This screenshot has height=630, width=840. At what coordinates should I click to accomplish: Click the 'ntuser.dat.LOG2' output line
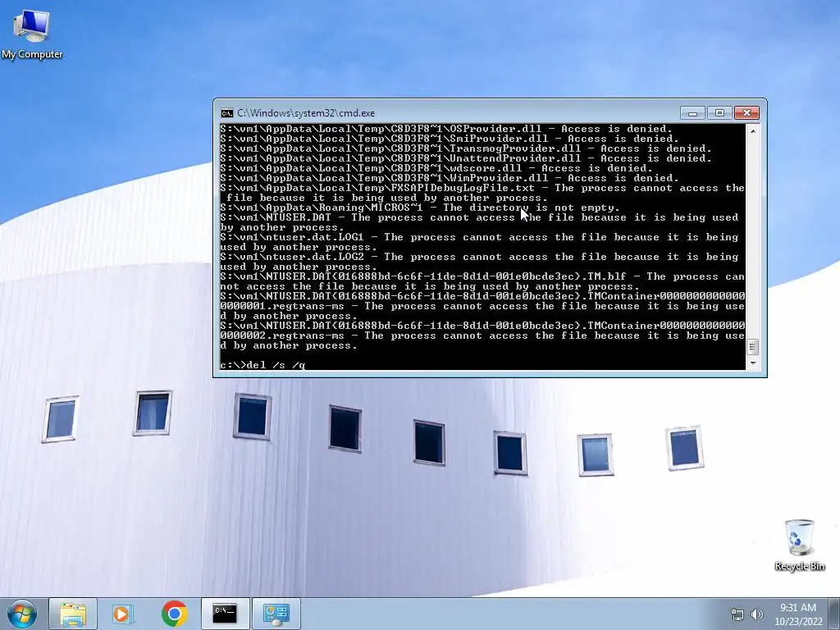pyautogui.click(x=479, y=262)
